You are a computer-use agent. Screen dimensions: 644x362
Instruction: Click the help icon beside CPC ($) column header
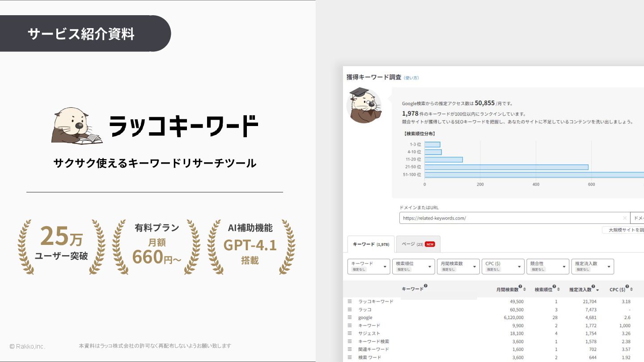click(627, 286)
